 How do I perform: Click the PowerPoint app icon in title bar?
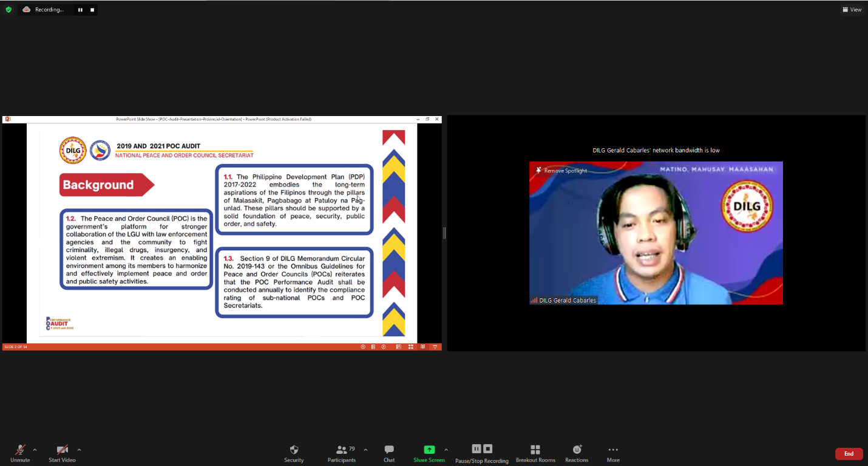click(x=8, y=119)
